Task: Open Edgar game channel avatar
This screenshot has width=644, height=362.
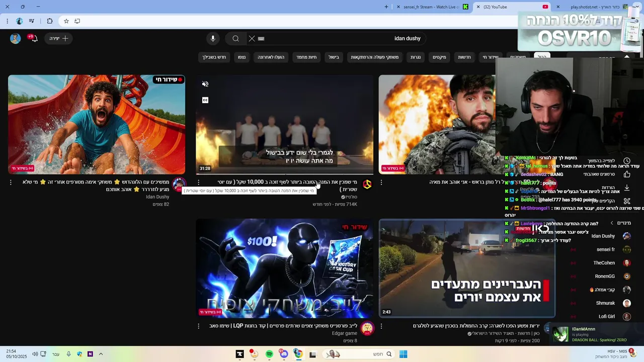Action: pos(367,328)
